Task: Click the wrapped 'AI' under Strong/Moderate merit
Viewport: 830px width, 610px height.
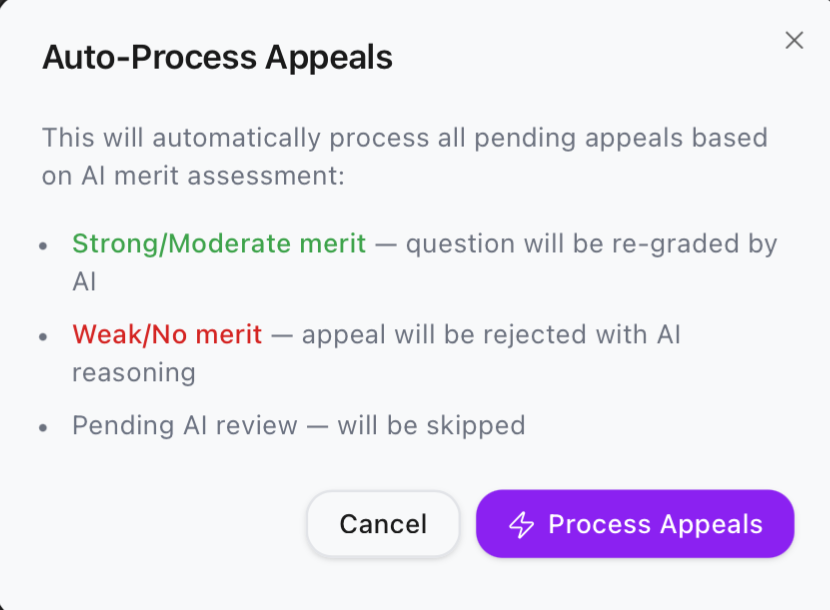Action: [84, 281]
